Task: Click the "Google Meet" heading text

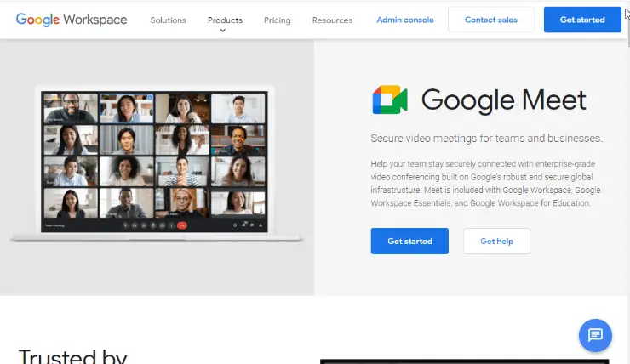Action: pos(503,100)
